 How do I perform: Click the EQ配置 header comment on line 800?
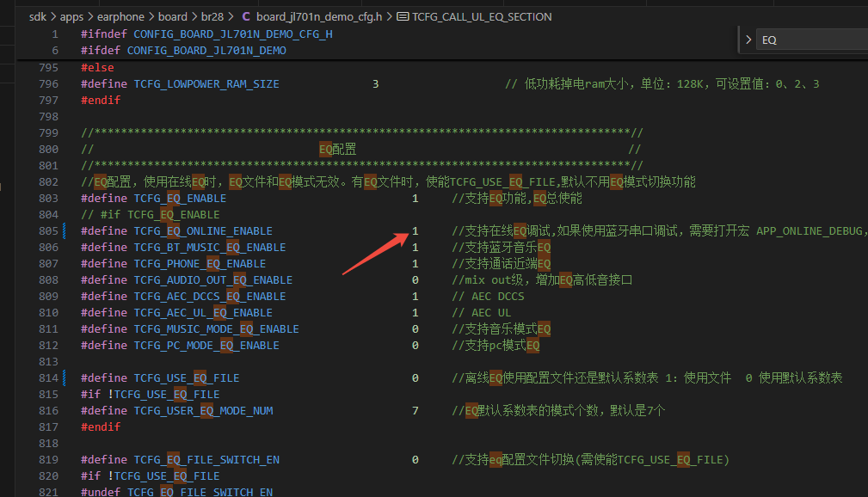pos(338,149)
